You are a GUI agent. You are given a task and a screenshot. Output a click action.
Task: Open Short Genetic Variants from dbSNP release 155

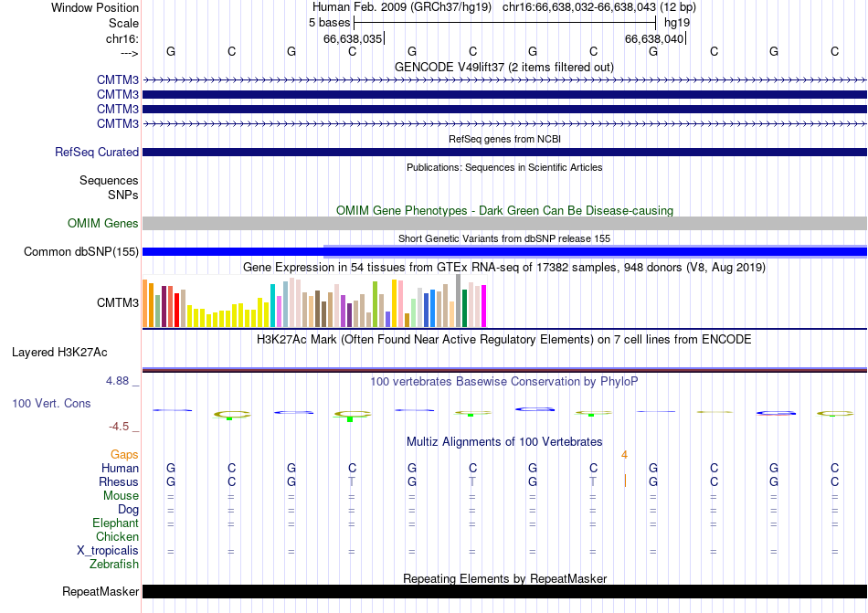(x=504, y=238)
